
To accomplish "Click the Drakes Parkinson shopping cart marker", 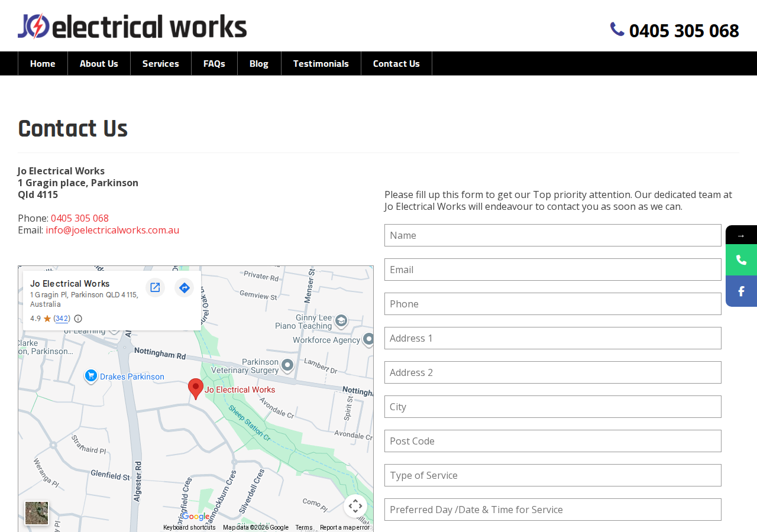I will point(90,376).
